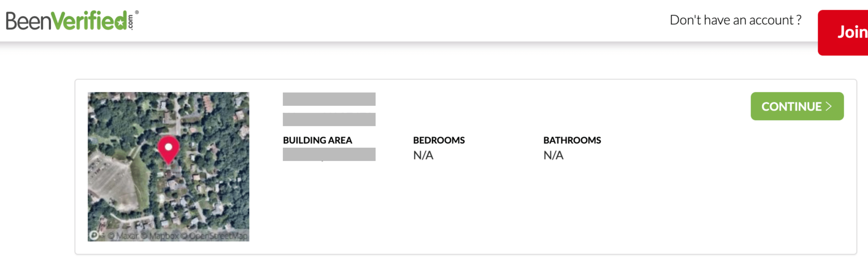Click the N/A value under BATHROOMS
The image size is (868, 268).
[x=553, y=155]
